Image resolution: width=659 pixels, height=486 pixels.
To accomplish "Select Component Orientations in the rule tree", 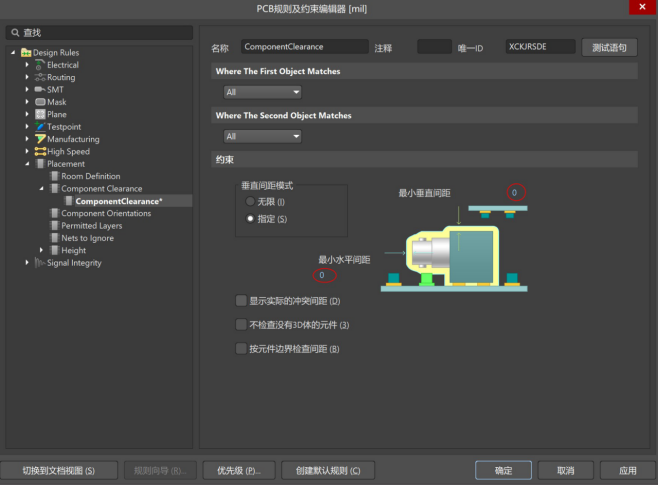I will pyautogui.click(x=106, y=213).
